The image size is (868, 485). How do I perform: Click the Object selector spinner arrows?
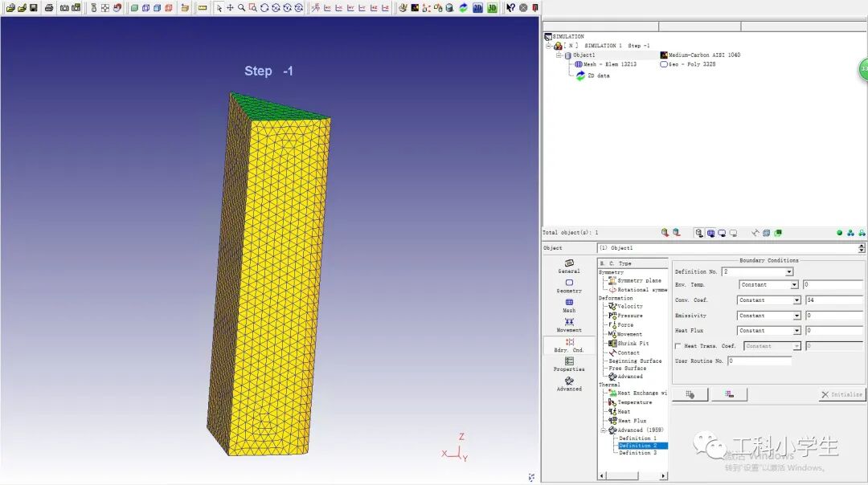(x=862, y=248)
